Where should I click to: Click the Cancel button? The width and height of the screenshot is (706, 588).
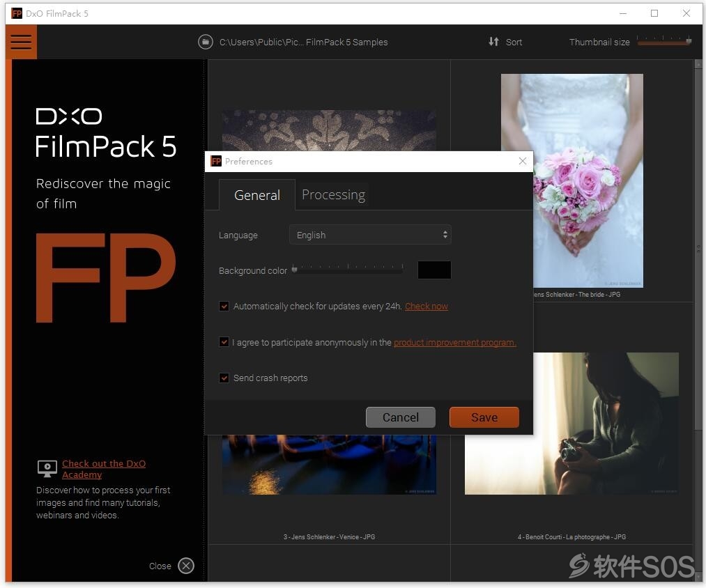coord(400,417)
